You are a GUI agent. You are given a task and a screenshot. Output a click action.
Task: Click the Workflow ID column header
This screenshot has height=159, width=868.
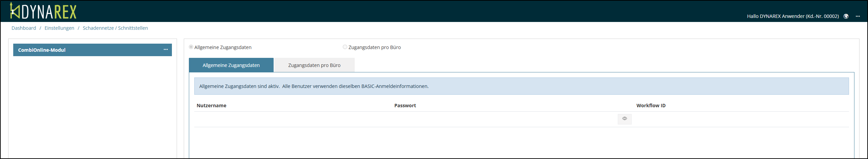pos(651,106)
